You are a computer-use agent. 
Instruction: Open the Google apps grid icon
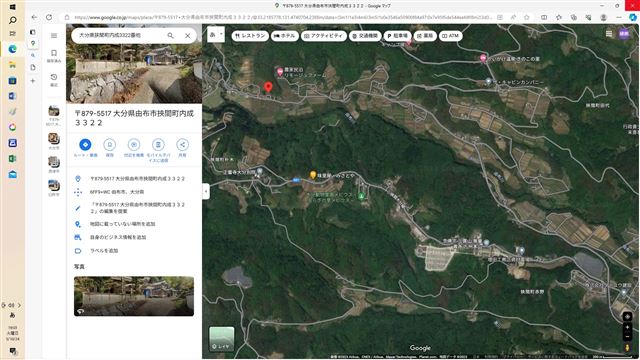tap(609, 34)
